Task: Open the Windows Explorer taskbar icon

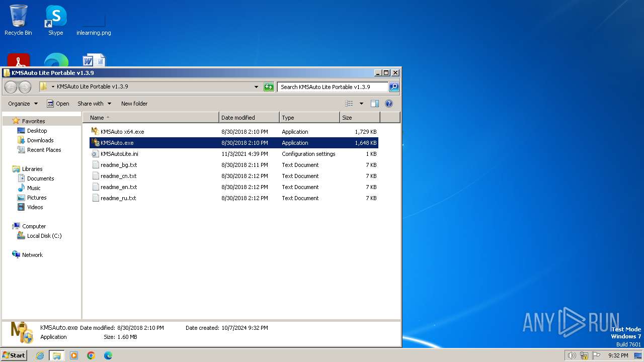Action: coord(56,355)
